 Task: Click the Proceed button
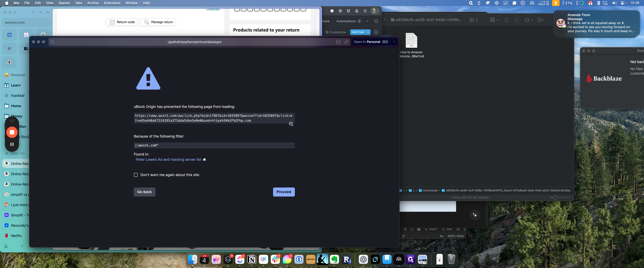pos(284,192)
